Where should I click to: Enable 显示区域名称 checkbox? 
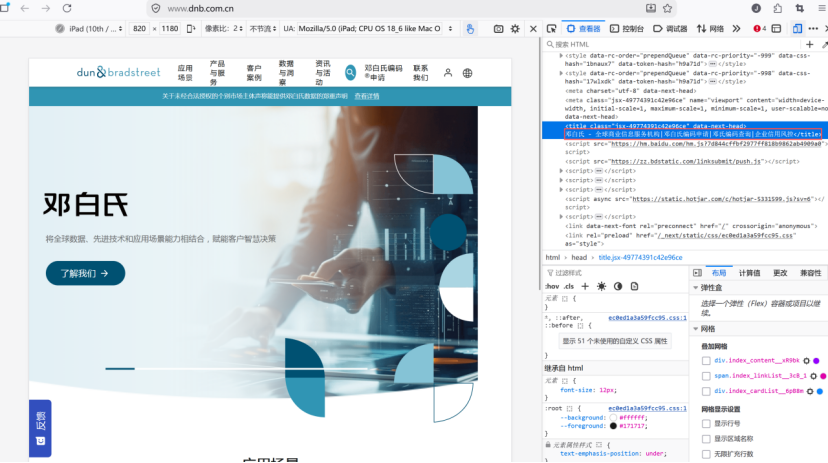click(706, 439)
